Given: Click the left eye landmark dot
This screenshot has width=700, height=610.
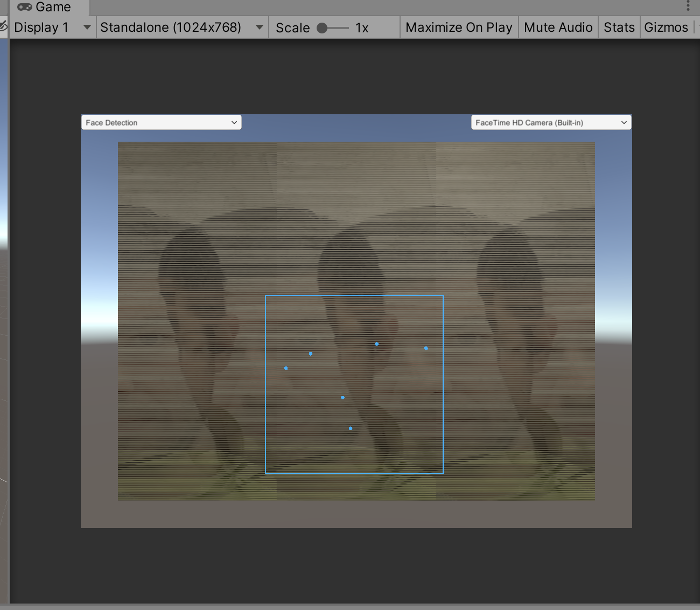Looking at the screenshot, I should (x=311, y=353).
